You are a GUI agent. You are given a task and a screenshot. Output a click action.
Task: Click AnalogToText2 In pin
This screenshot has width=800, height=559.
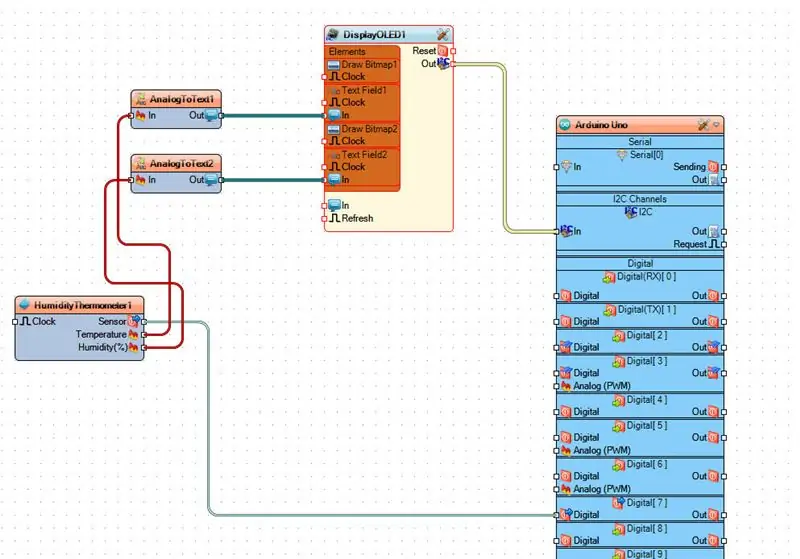coord(131,180)
